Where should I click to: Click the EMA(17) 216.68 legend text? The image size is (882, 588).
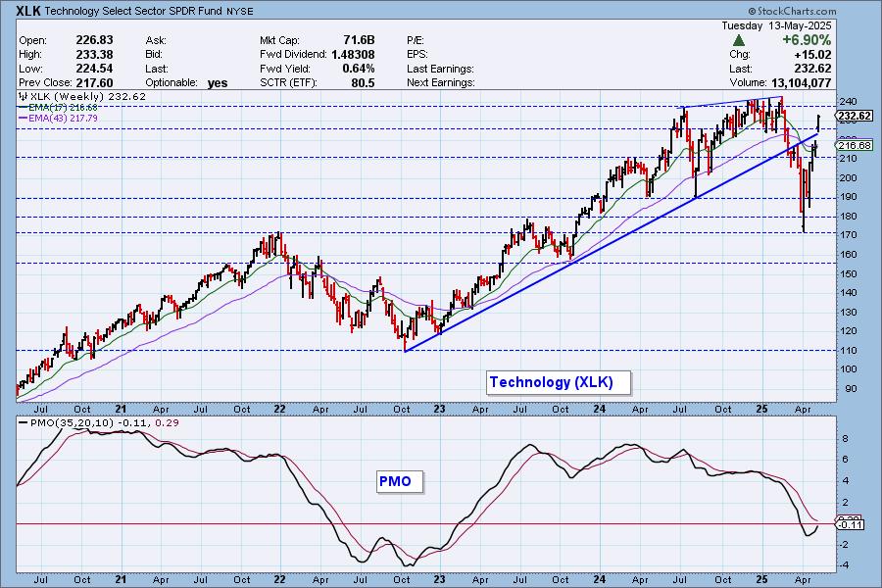63,108
